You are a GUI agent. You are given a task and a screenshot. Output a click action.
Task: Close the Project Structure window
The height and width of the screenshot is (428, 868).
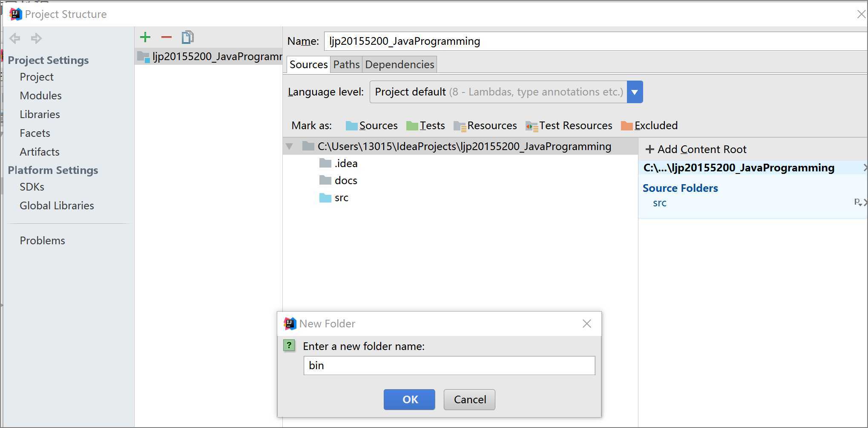pyautogui.click(x=861, y=14)
